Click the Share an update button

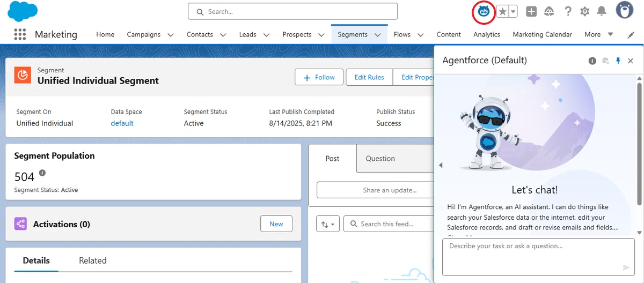tap(375, 190)
